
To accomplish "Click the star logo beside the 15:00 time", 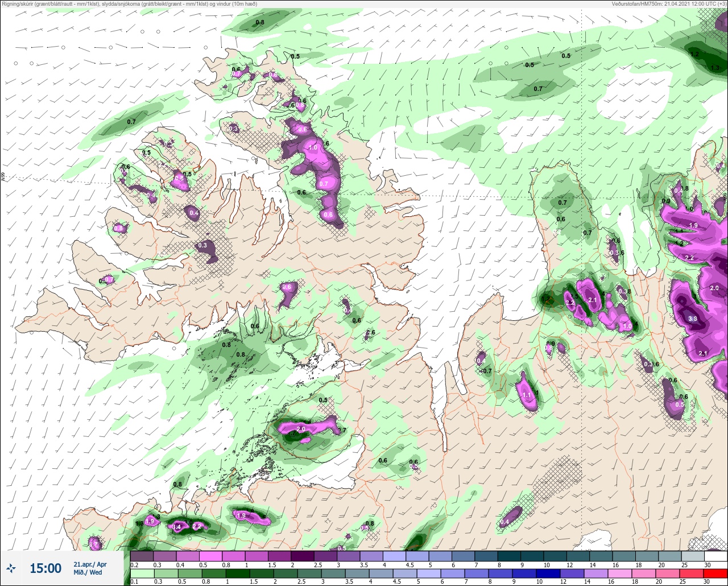I will pyautogui.click(x=11, y=568).
